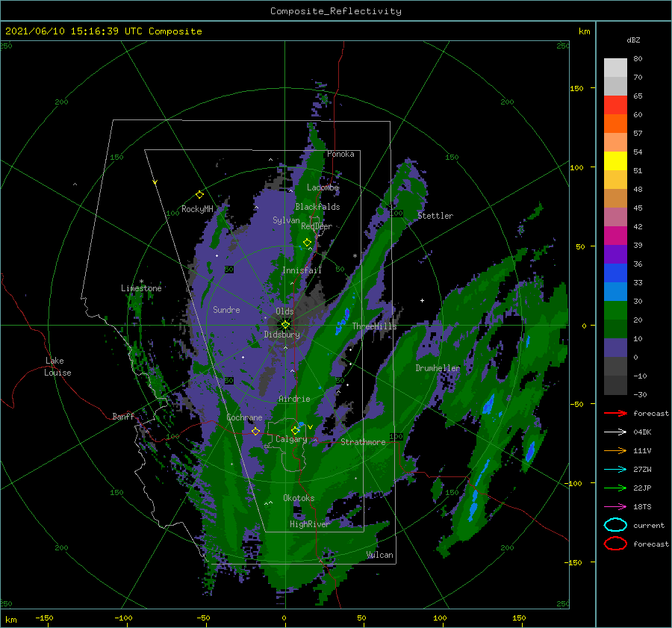Click the Vulcan label
The width and height of the screenshot is (672, 628).
point(380,555)
